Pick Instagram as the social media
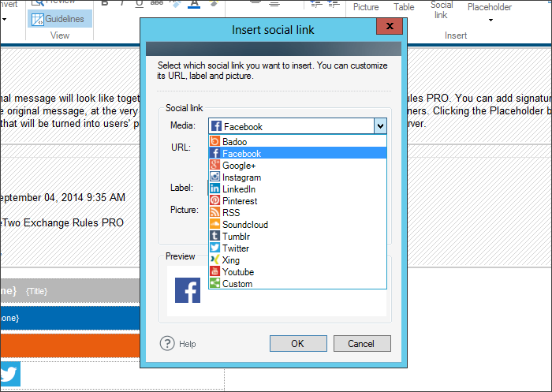The width and height of the screenshot is (552, 392). pyautogui.click(x=241, y=177)
